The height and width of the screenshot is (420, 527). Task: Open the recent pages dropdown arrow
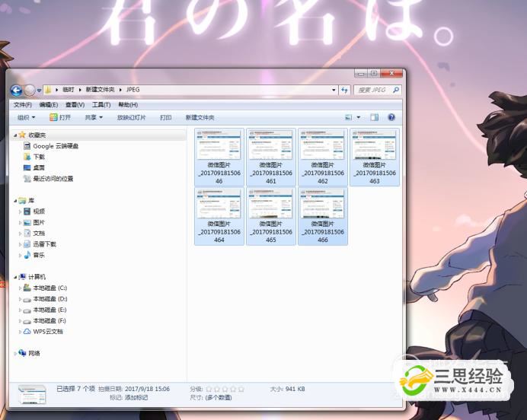[x=39, y=91]
